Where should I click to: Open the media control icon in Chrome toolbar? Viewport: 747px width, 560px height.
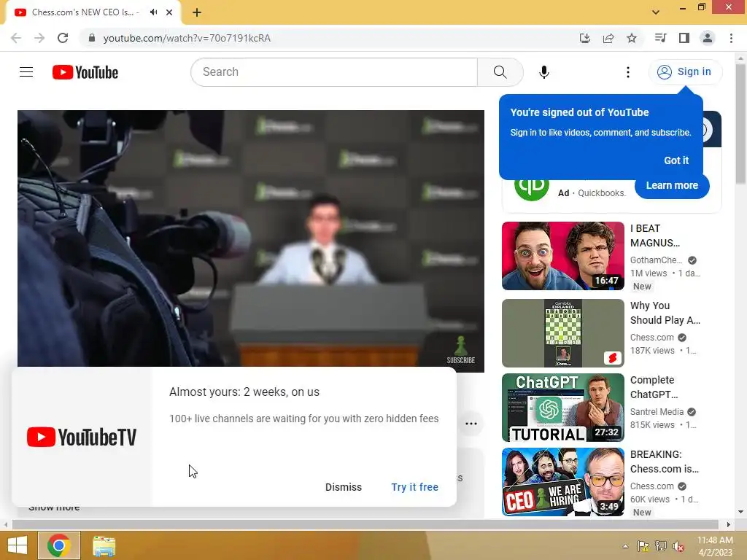point(660,38)
